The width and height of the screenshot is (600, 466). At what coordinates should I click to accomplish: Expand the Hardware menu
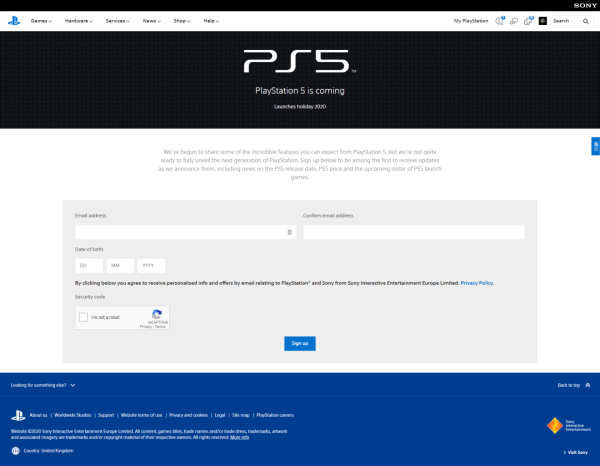pos(79,21)
